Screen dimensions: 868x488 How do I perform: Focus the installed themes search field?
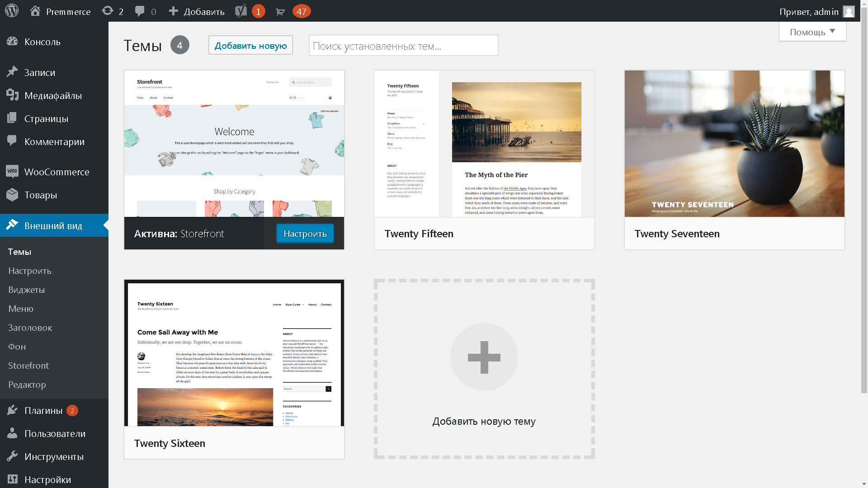click(x=404, y=46)
